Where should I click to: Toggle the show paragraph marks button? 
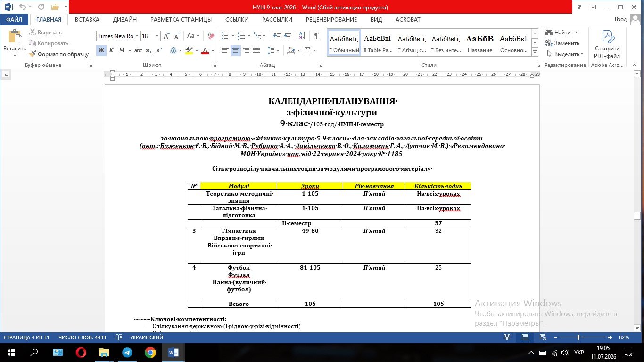[x=316, y=36]
